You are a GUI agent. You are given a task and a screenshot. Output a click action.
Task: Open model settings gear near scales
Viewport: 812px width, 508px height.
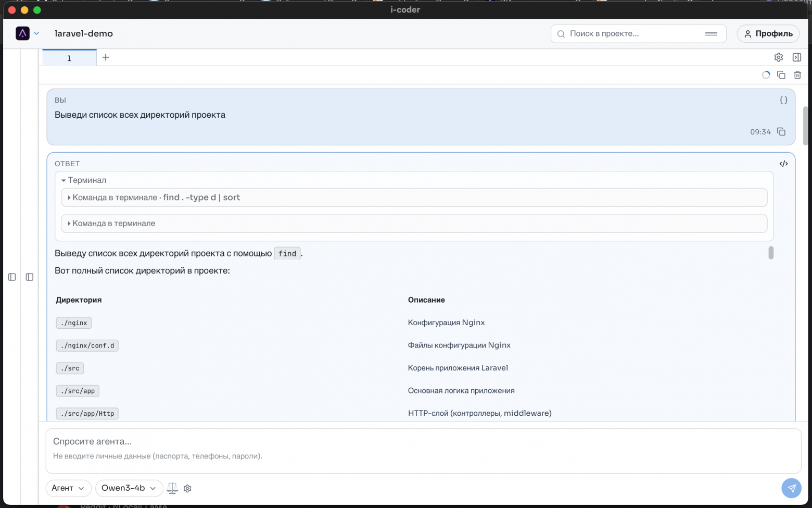click(x=188, y=489)
